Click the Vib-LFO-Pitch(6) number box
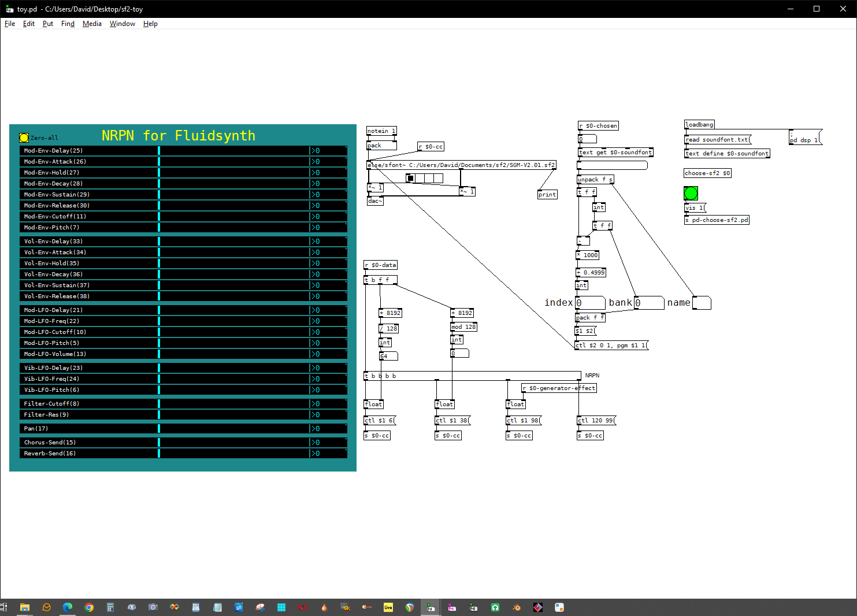 point(328,390)
